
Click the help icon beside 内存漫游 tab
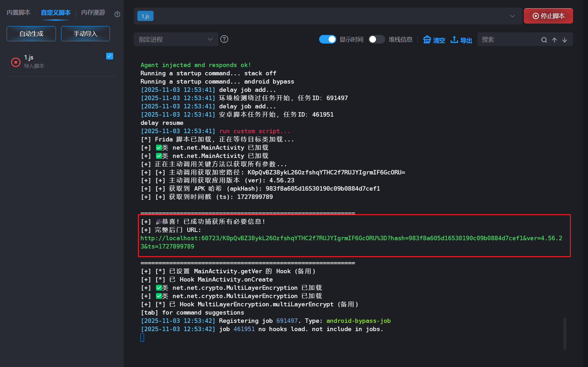tap(117, 14)
